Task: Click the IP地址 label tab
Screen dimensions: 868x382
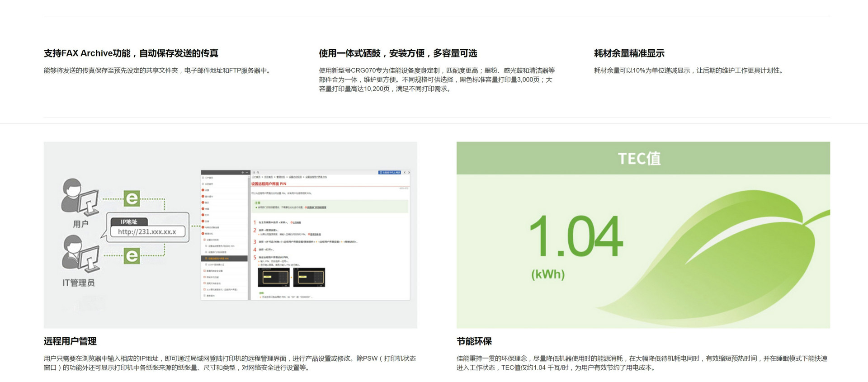Action: (129, 222)
